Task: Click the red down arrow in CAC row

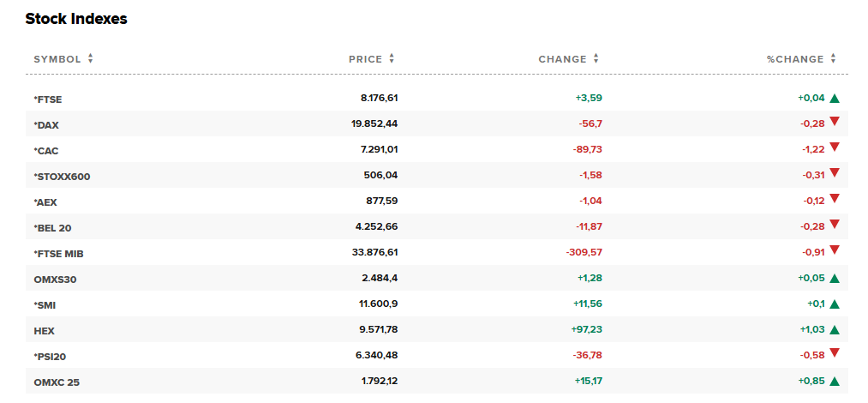Action: coord(835,147)
